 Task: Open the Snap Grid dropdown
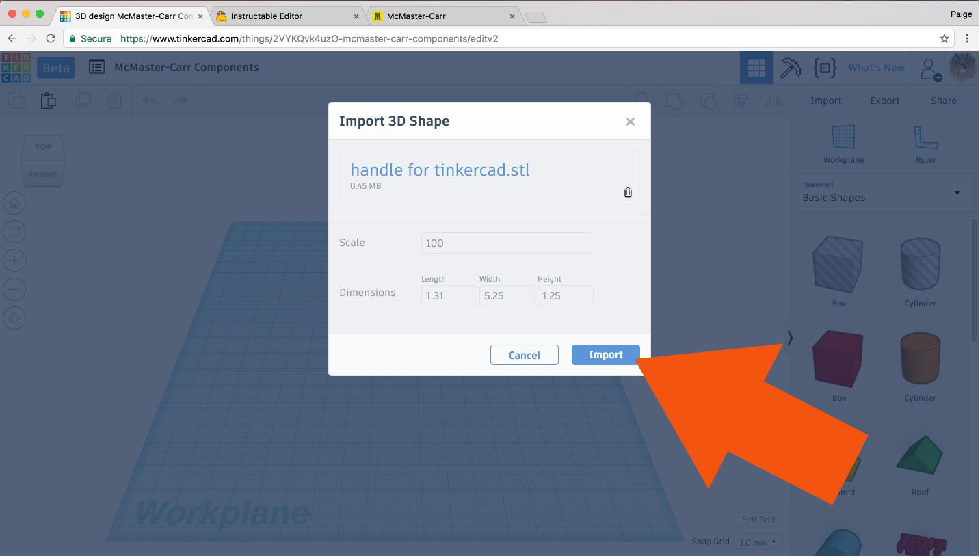point(758,542)
